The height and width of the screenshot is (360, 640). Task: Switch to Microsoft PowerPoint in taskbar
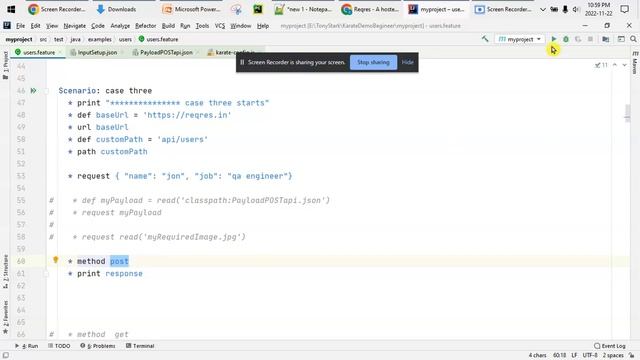click(191, 9)
